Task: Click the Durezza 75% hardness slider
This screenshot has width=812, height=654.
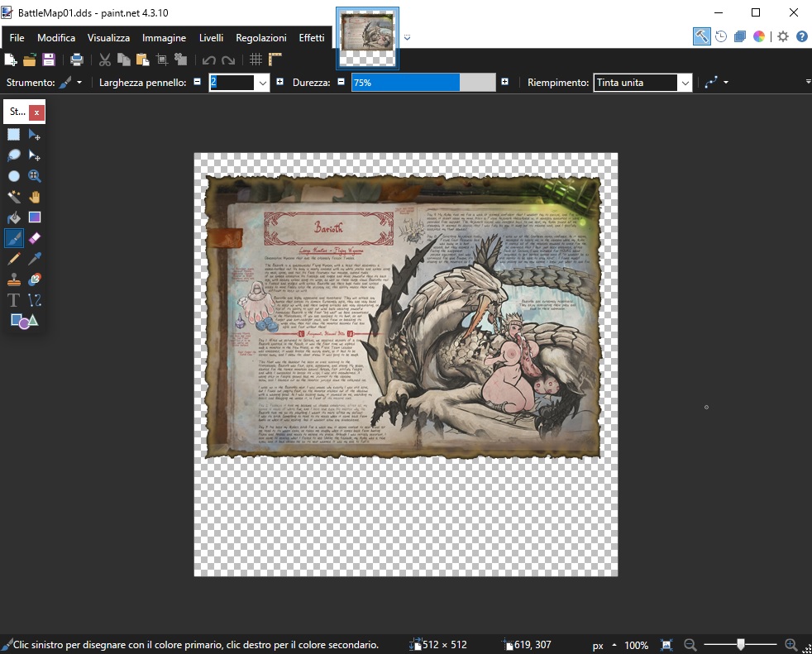Action: [423, 83]
